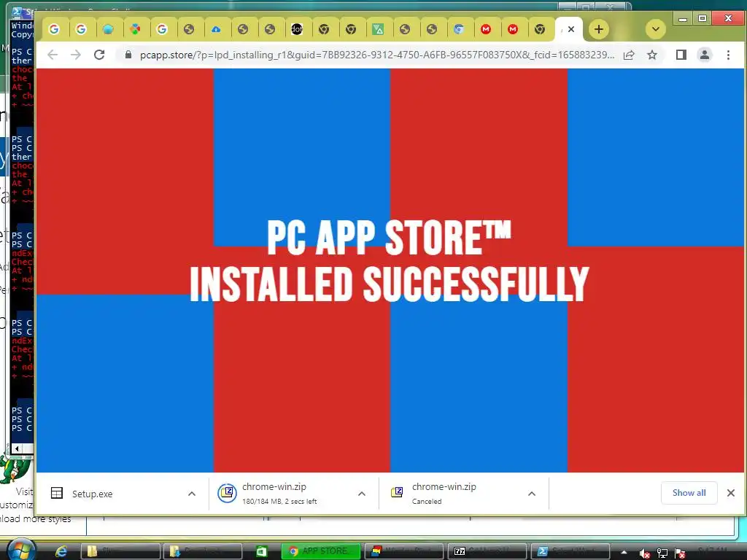Click the '180/184 MB, 2 secs left' text
Viewport: 747px width, 560px height.
pyautogui.click(x=279, y=502)
